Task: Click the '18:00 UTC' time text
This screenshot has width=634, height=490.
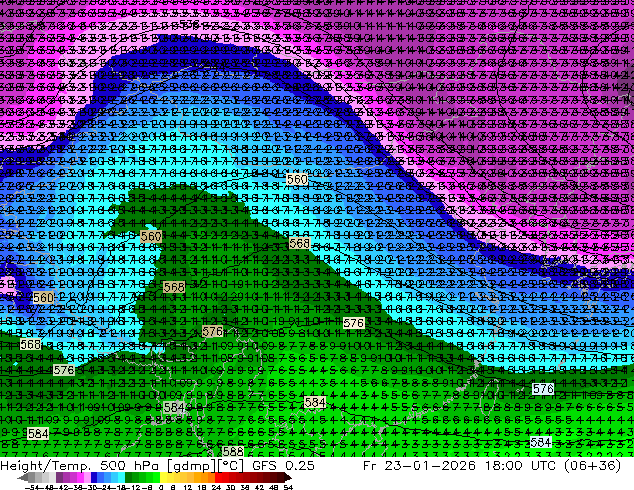Action: pos(523,466)
